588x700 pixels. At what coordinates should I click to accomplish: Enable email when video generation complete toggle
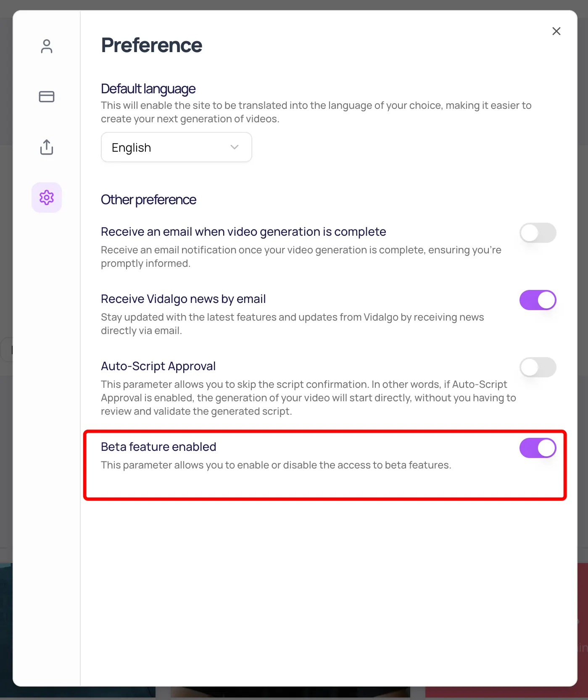point(538,233)
